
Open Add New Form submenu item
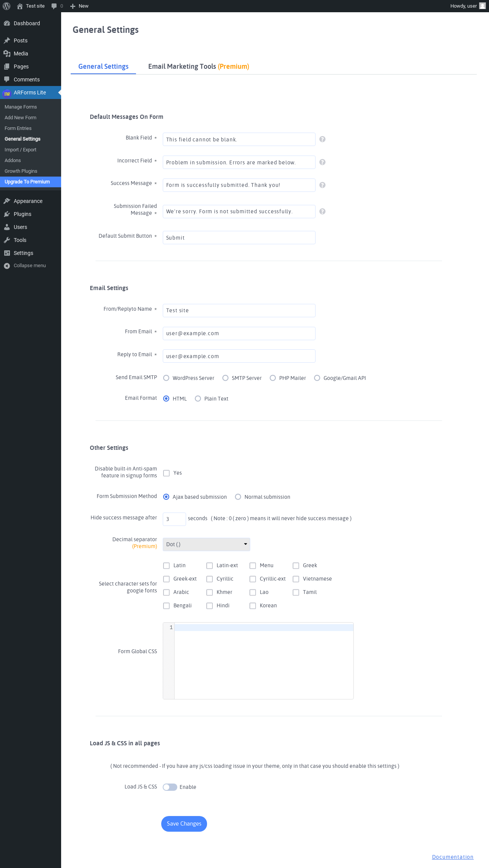pyautogui.click(x=20, y=118)
